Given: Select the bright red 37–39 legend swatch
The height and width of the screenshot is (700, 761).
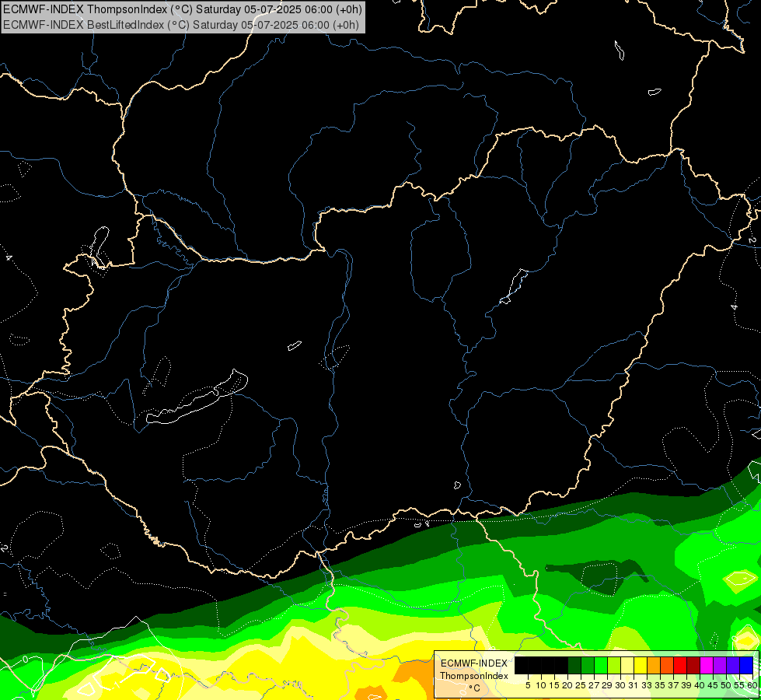Looking at the screenshot, I should (x=680, y=665).
